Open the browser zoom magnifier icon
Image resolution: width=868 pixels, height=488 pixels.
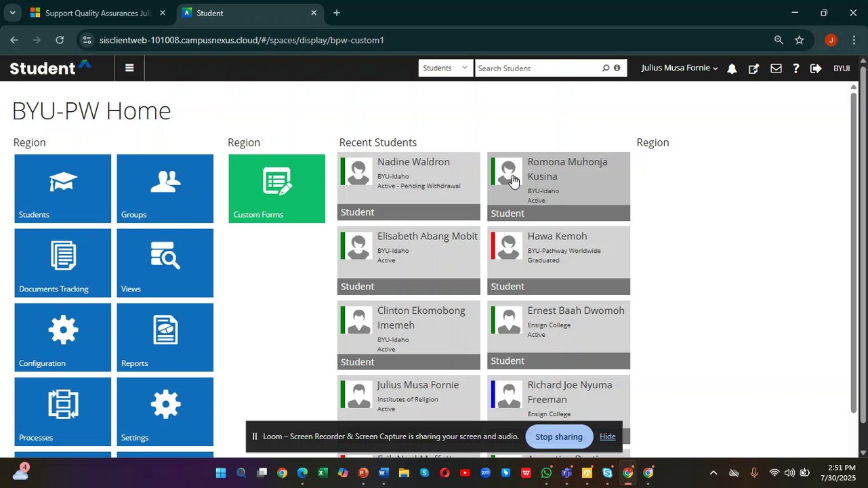pos(779,40)
